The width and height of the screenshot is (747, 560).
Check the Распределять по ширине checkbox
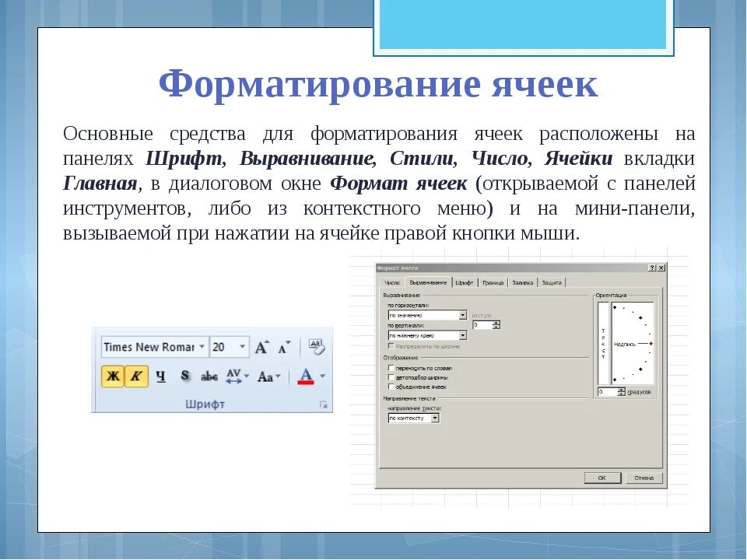click(x=391, y=347)
